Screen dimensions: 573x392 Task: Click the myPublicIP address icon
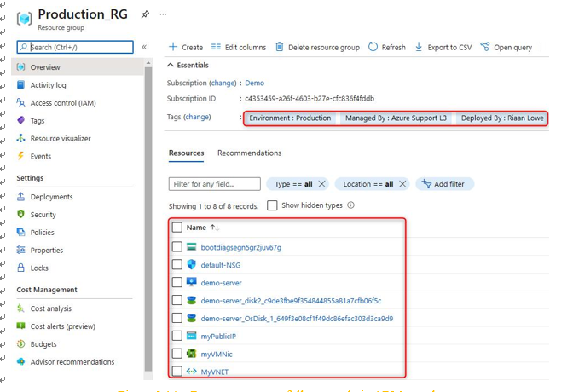point(192,336)
